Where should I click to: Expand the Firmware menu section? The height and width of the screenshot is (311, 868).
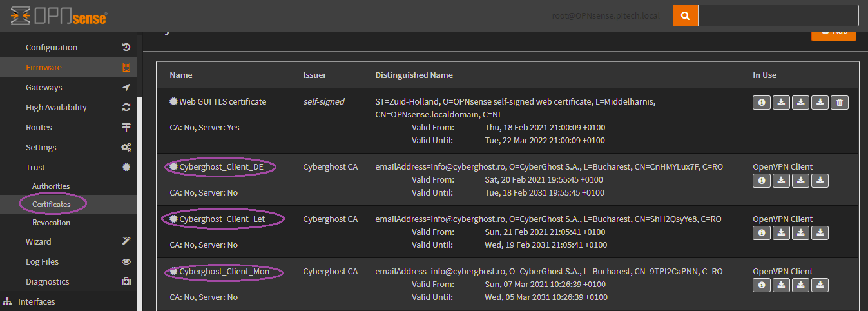tap(44, 67)
